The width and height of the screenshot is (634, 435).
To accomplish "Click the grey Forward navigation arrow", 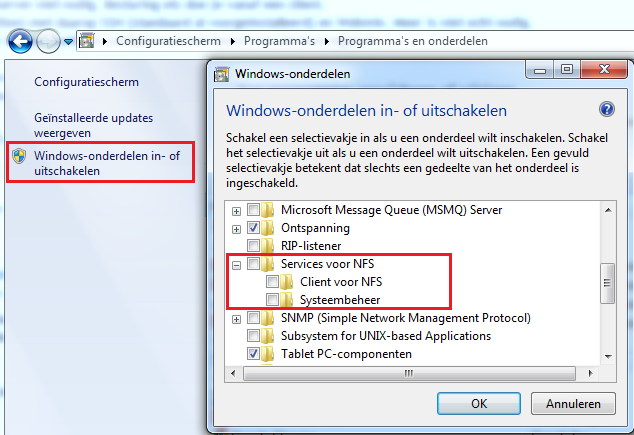I will pos(48,41).
